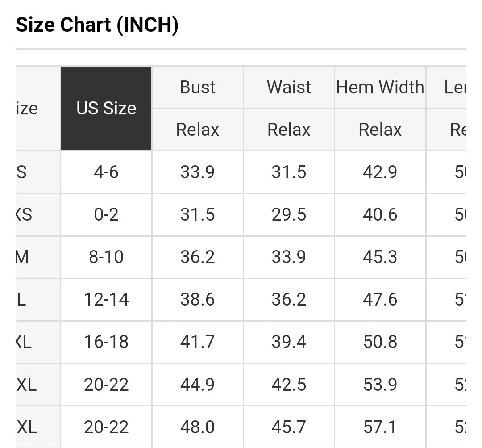Select the 8-10 US size cell

tap(106, 257)
